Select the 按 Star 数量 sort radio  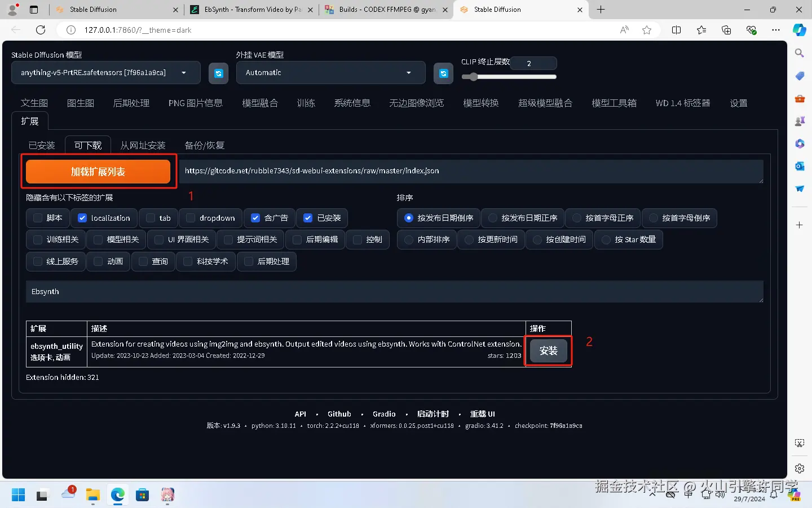[x=606, y=239]
